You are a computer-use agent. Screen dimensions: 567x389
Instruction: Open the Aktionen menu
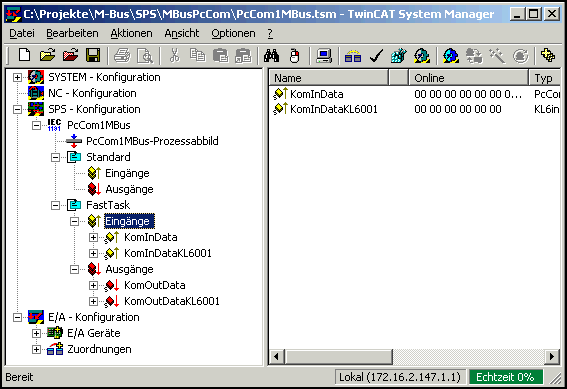[131, 33]
